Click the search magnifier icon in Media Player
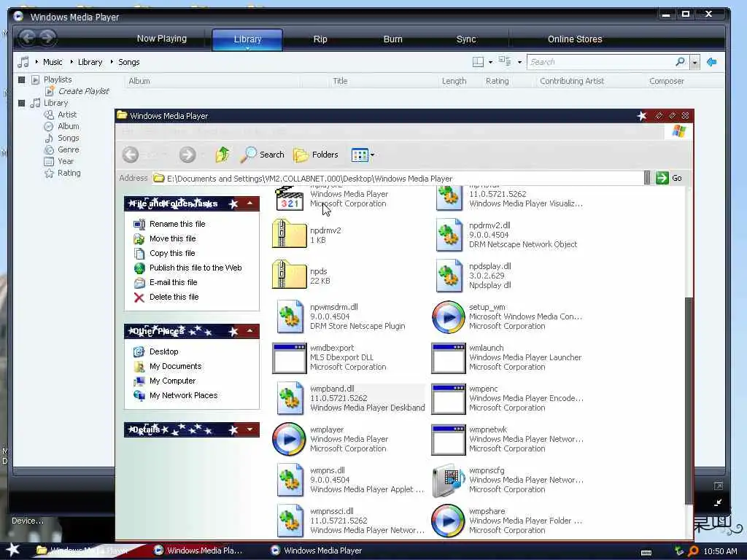 coord(681,61)
